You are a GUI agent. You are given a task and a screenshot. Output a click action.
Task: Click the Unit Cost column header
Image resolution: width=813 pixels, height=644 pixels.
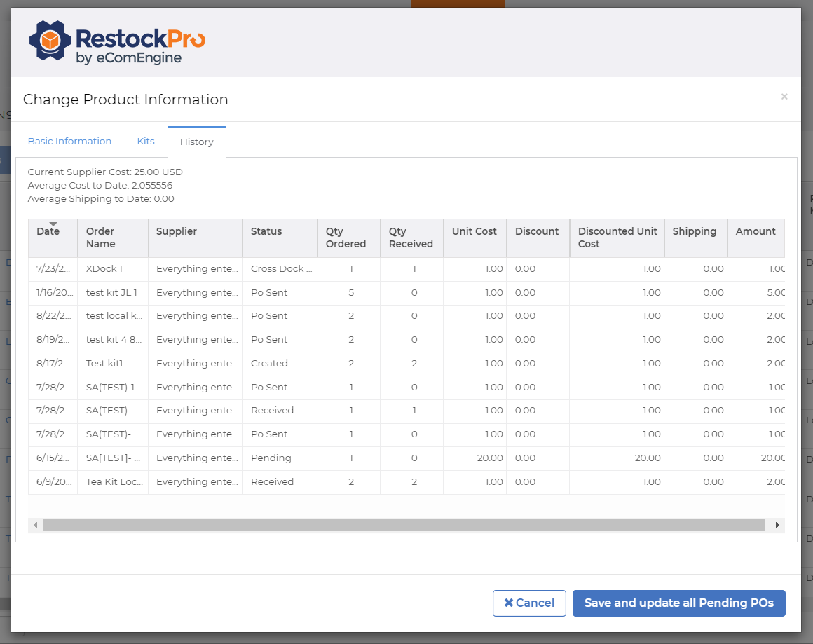coord(474,232)
